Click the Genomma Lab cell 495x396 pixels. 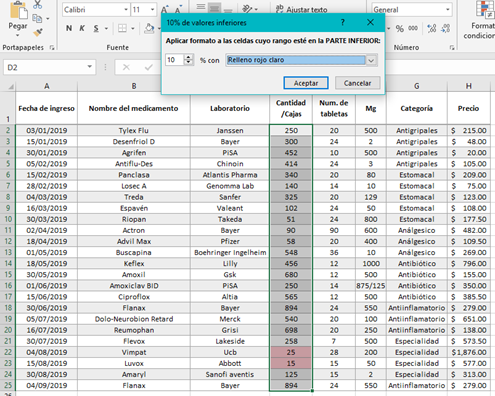click(x=230, y=186)
